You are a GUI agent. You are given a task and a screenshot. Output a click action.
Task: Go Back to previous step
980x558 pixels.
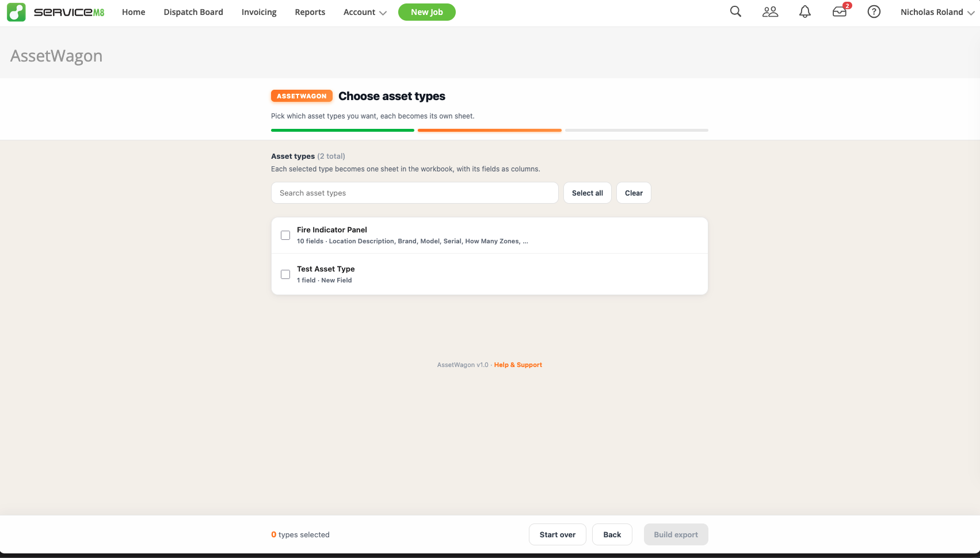pos(612,534)
